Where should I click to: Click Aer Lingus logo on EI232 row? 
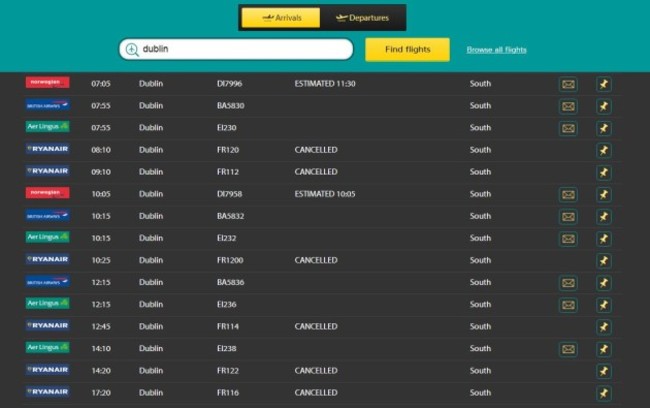[x=48, y=237]
